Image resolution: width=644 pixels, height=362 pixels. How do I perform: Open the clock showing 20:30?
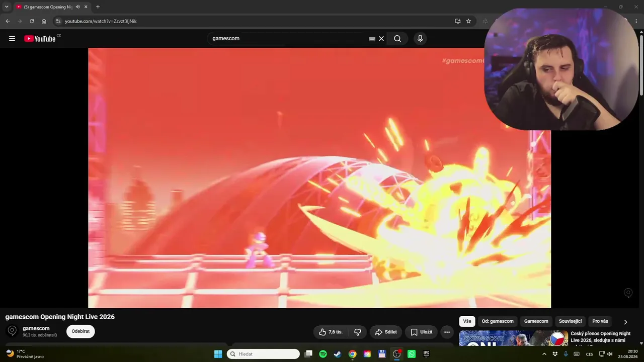point(628,354)
